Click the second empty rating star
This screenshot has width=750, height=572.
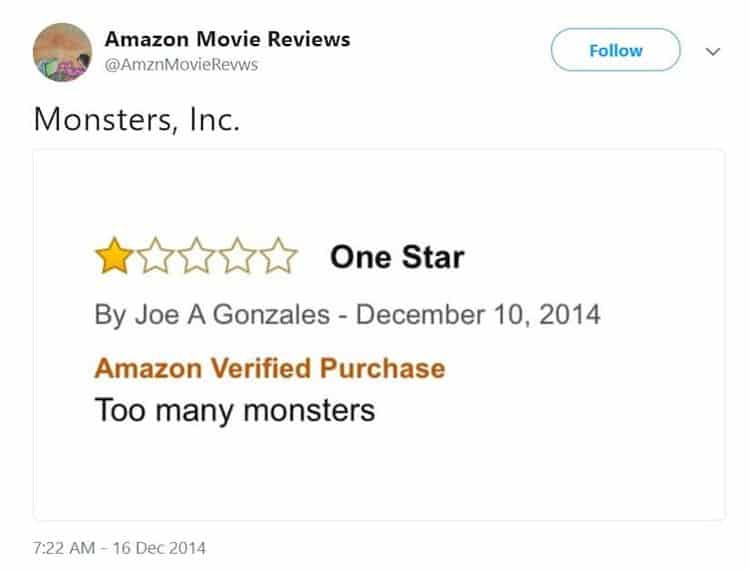coord(155,257)
